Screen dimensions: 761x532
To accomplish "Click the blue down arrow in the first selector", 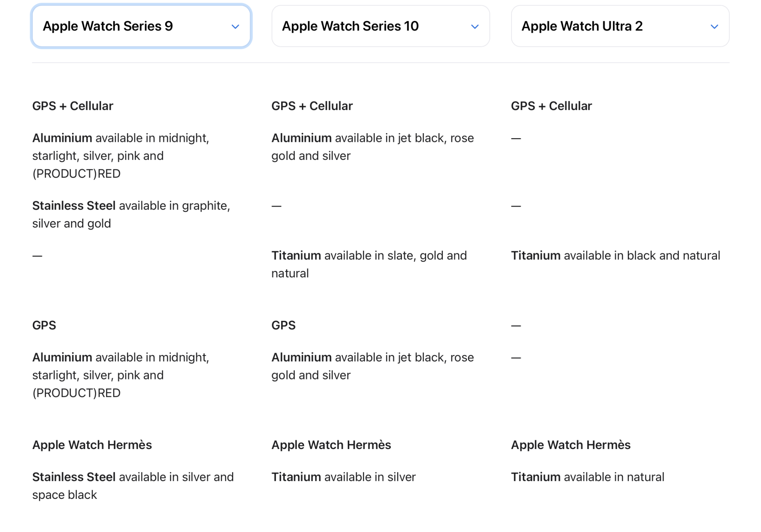I will coord(236,27).
